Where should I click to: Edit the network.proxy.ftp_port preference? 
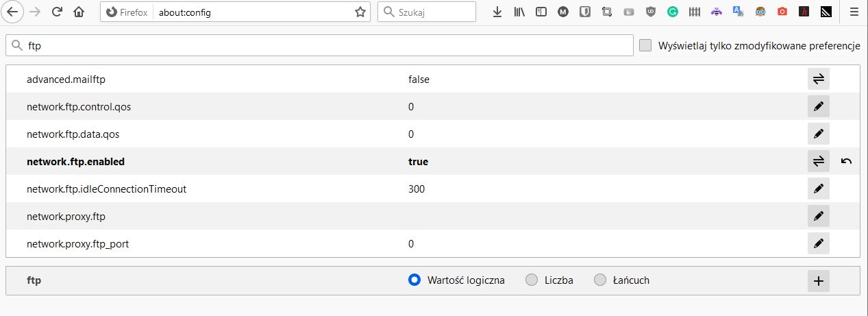pos(819,243)
